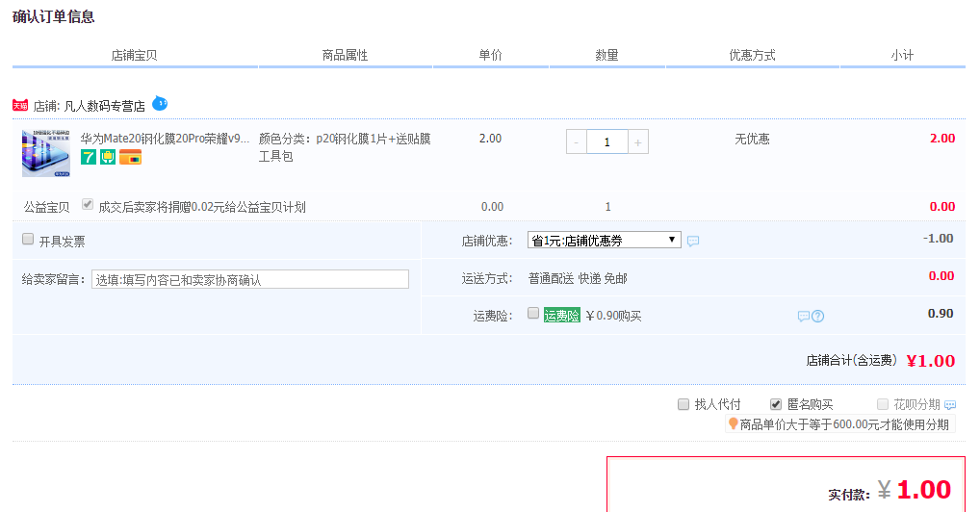The height and width of the screenshot is (512, 980).
Task: Click the 普通配送 快递 免邮 shipping text
Action: pyautogui.click(x=579, y=279)
